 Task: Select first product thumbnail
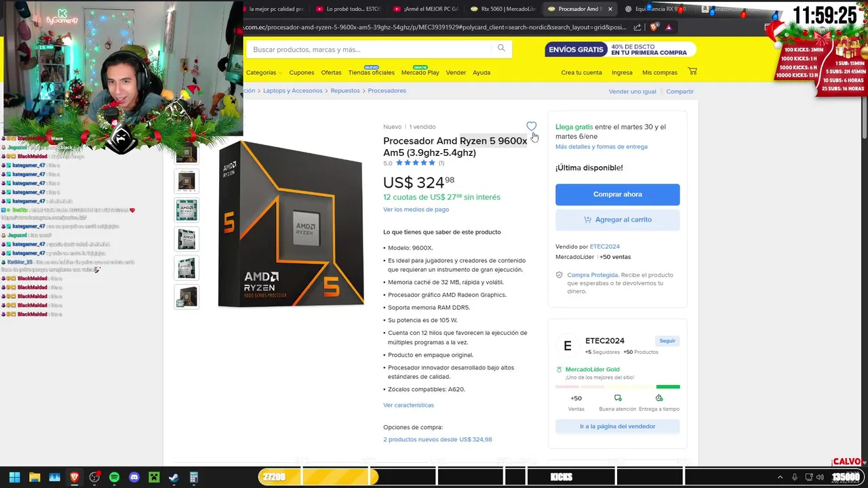[186, 152]
